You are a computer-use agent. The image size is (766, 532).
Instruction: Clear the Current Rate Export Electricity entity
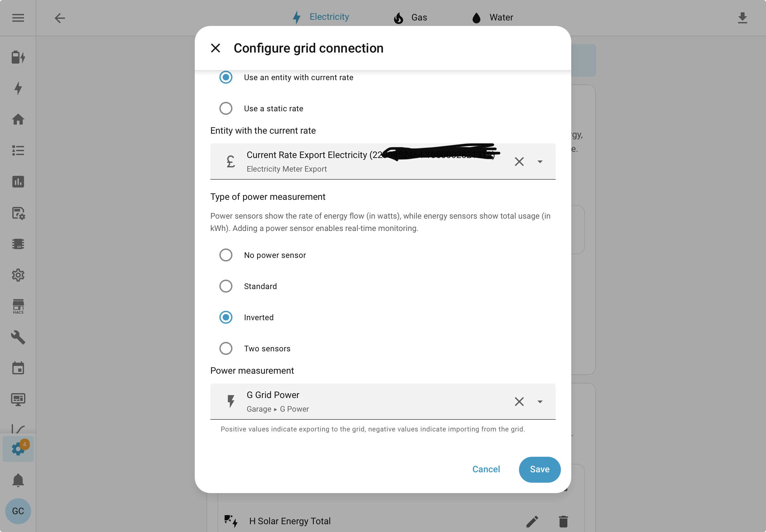pyautogui.click(x=519, y=161)
